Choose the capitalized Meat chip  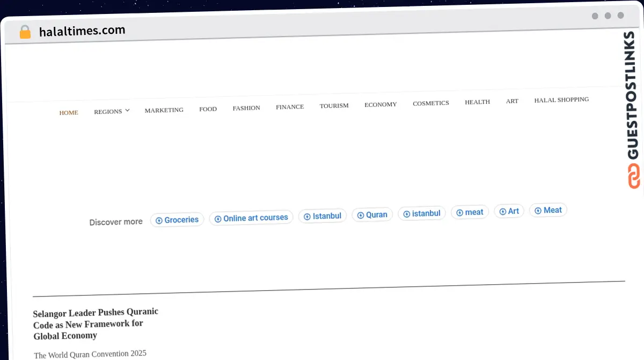548,210
